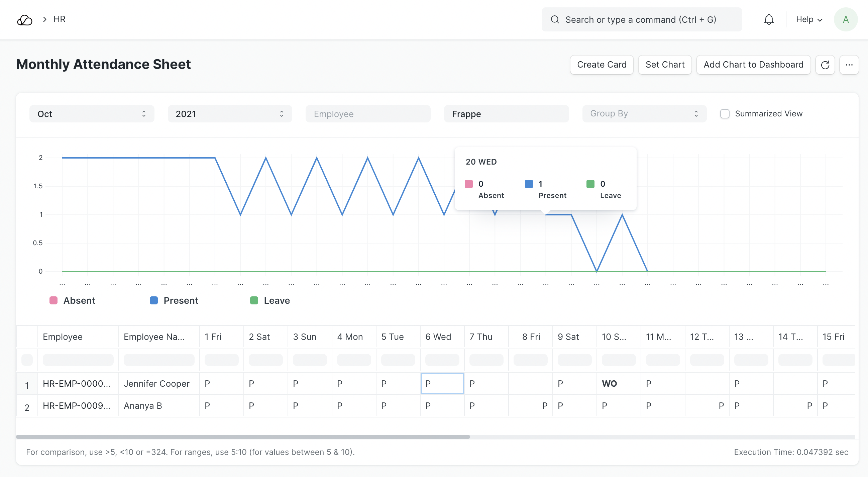Open the user avatar A menu

coord(845,19)
